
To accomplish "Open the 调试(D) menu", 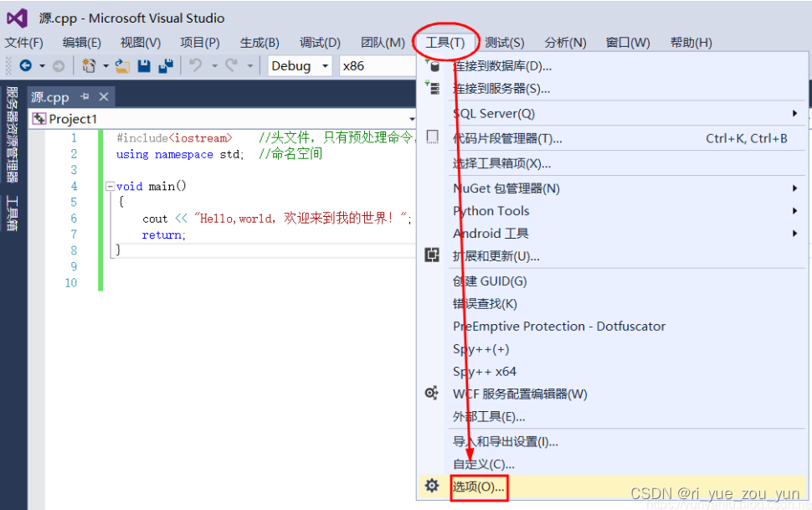I will click(x=320, y=43).
